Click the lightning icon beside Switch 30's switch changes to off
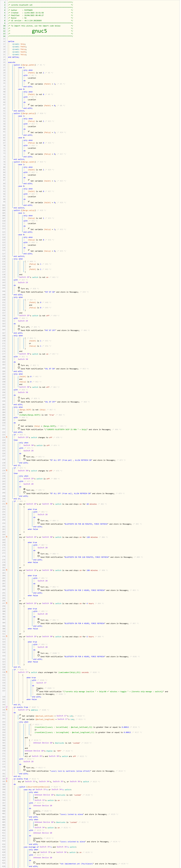The height and width of the screenshot is (868, 181). [x=7, y=471]
